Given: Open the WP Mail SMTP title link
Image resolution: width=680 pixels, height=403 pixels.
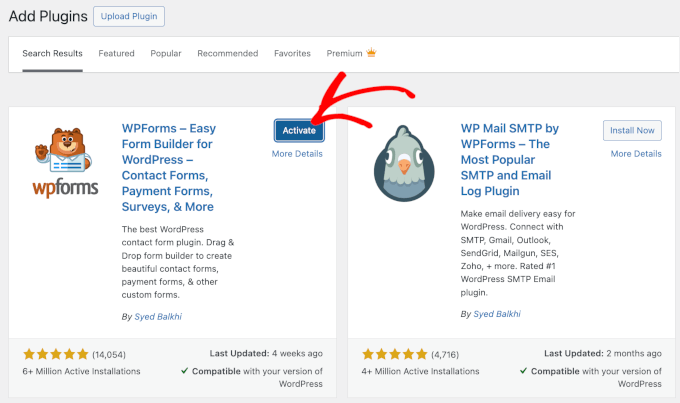Looking at the screenshot, I should point(510,160).
